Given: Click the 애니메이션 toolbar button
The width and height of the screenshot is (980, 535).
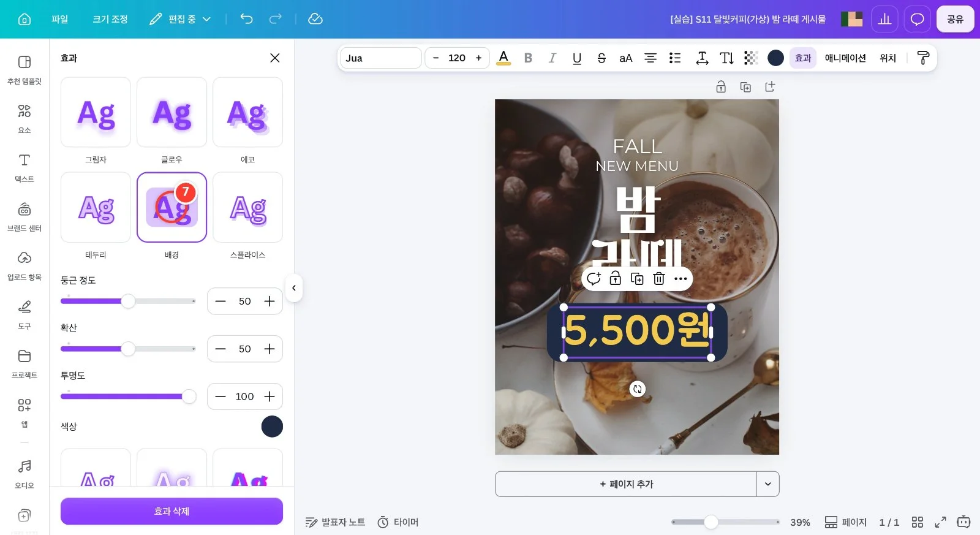Looking at the screenshot, I should coord(845,58).
